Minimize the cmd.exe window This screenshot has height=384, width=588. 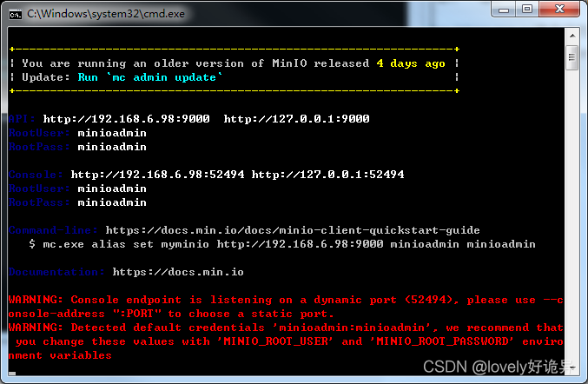click(x=504, y=10)
